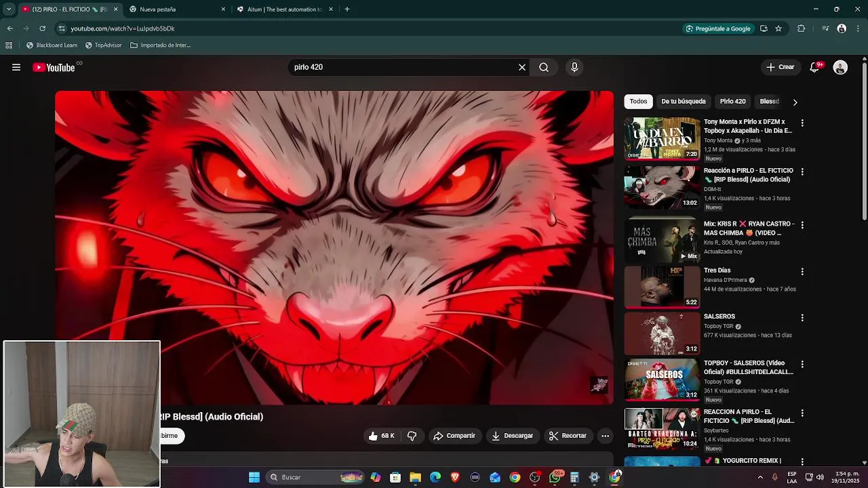This screenshot has height=488, width=868.
Task: Select the De tu búsqueda chip
Action: click(x=684, y=101)
